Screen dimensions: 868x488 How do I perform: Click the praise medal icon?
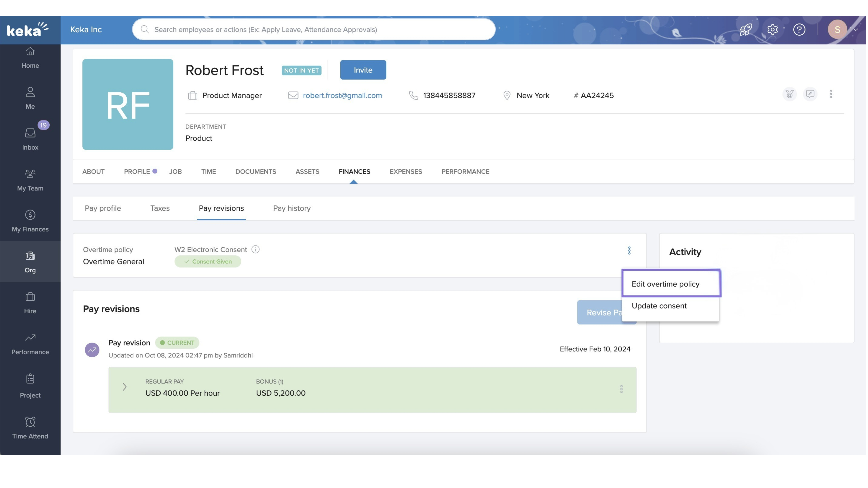[x=789, y=94]
